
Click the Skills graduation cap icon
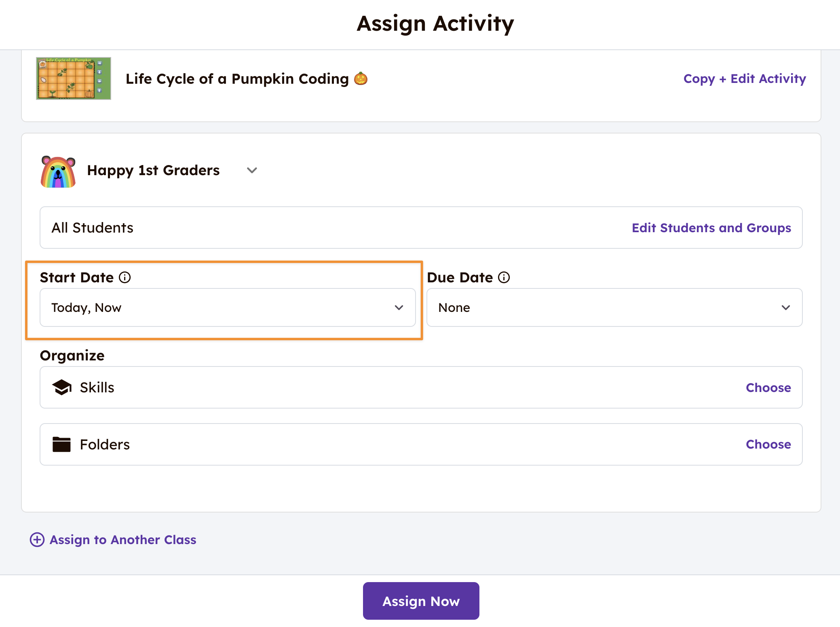tap(62, 388)
